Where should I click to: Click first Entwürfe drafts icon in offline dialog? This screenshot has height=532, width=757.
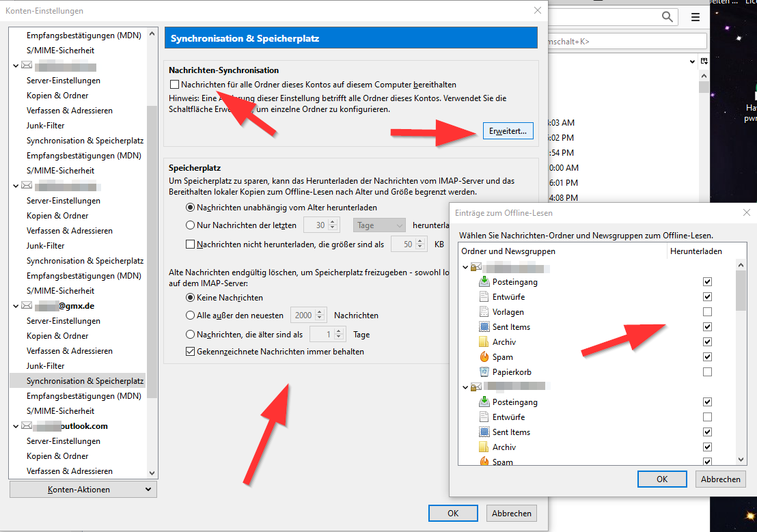(484, 296)
